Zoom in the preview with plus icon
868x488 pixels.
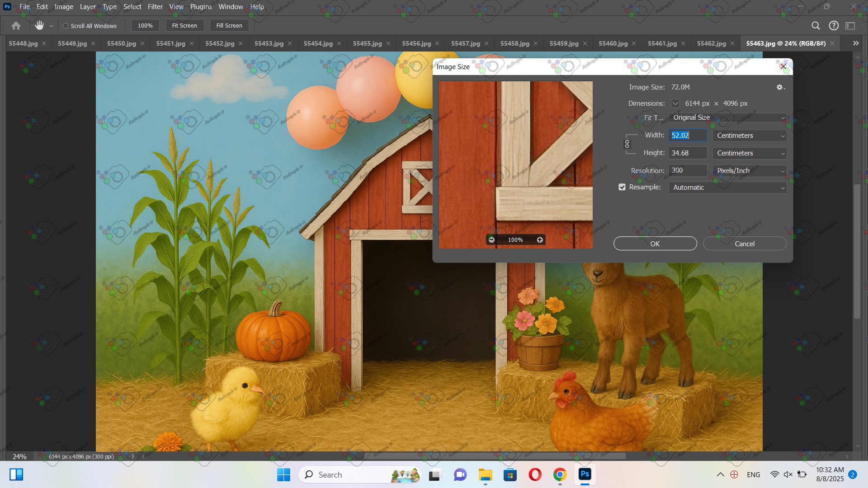(540, 240)
